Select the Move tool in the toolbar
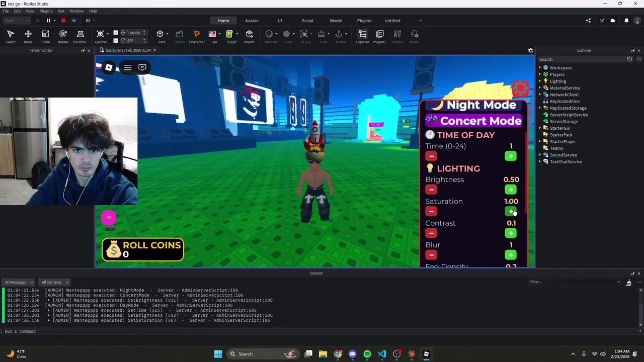Screen dimensions: 644x362 pos(28,36)
